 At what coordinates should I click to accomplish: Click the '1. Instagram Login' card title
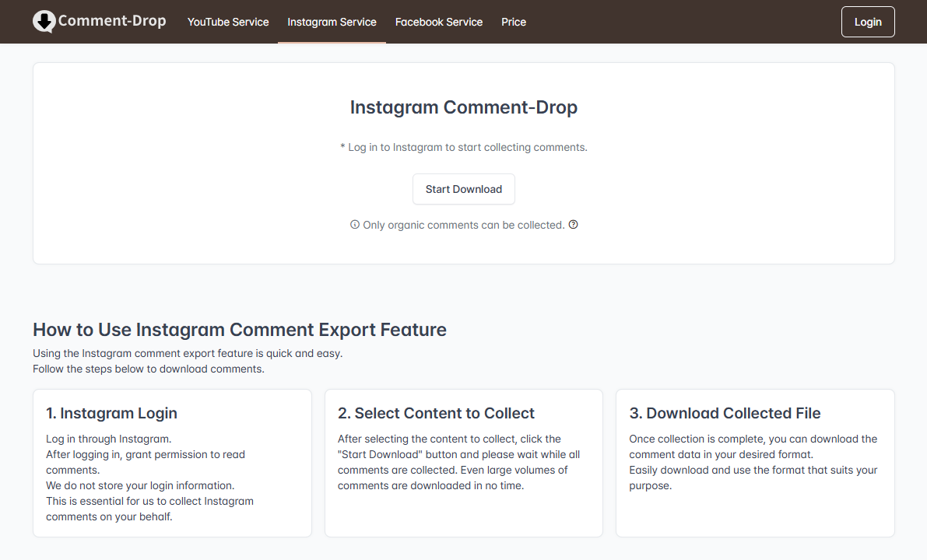point(112,413)
